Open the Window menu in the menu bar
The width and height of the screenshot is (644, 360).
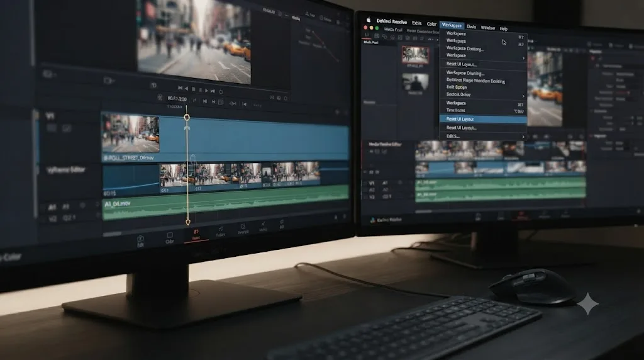click(x=487, y=28)
